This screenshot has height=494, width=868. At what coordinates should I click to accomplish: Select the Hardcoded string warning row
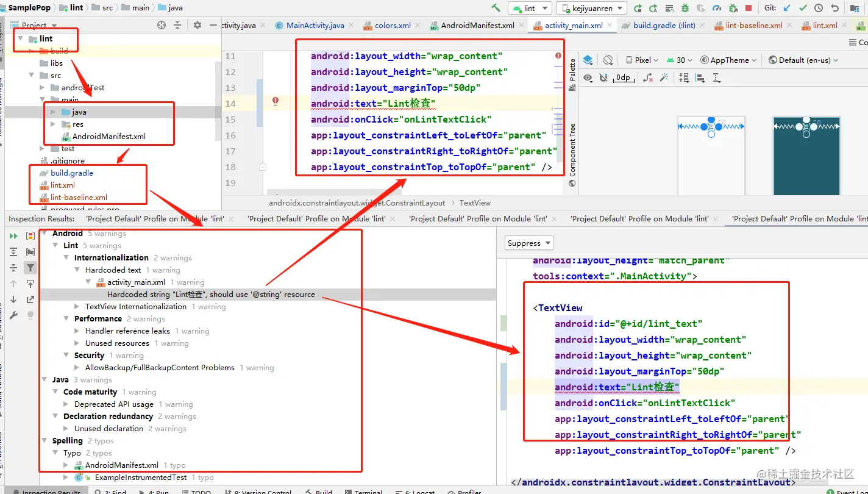pyautogui.click(x=268, y=295)
